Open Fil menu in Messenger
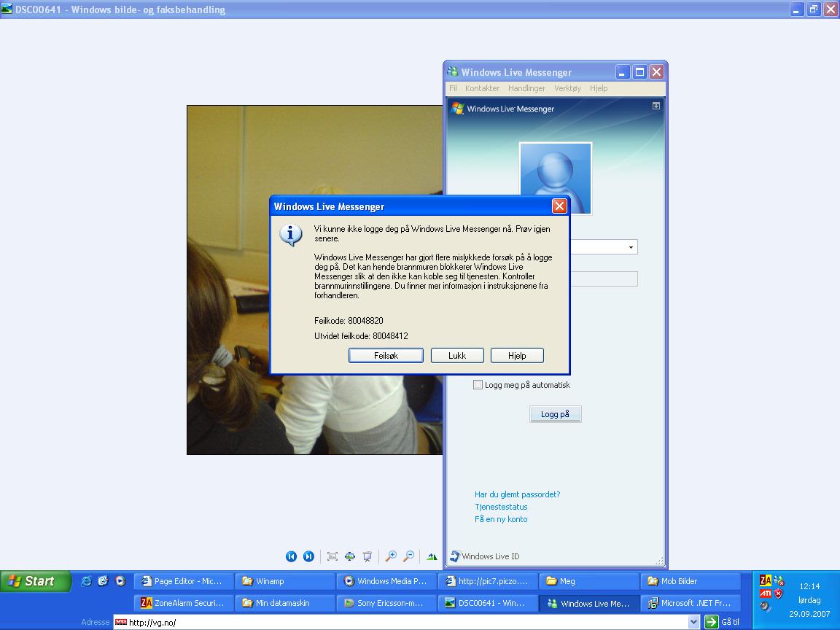Image resolution: width=840 pixels, height=630 pixels. 454,88
